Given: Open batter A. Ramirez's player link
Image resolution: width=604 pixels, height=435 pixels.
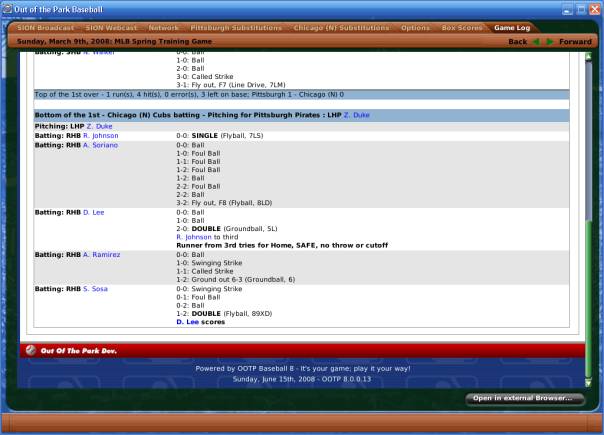Looking at the screenshot, I should tap(102, 255).
